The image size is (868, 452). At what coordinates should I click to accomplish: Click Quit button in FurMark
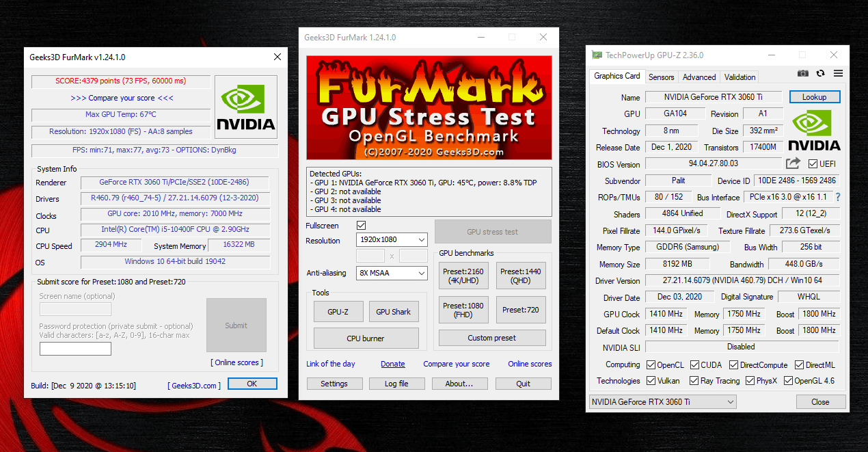click(524, 384)
